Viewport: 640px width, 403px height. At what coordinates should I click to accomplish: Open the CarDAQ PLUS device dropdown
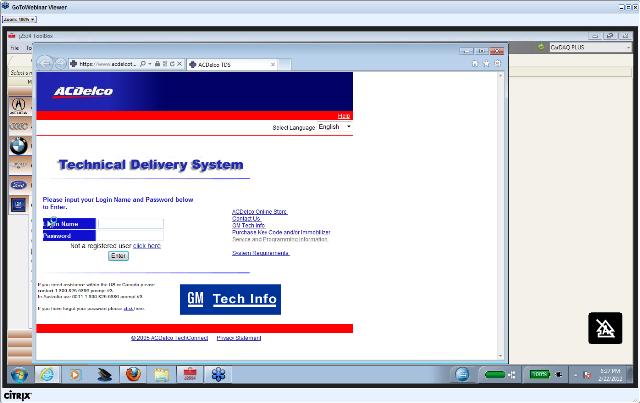pos(590,47)
